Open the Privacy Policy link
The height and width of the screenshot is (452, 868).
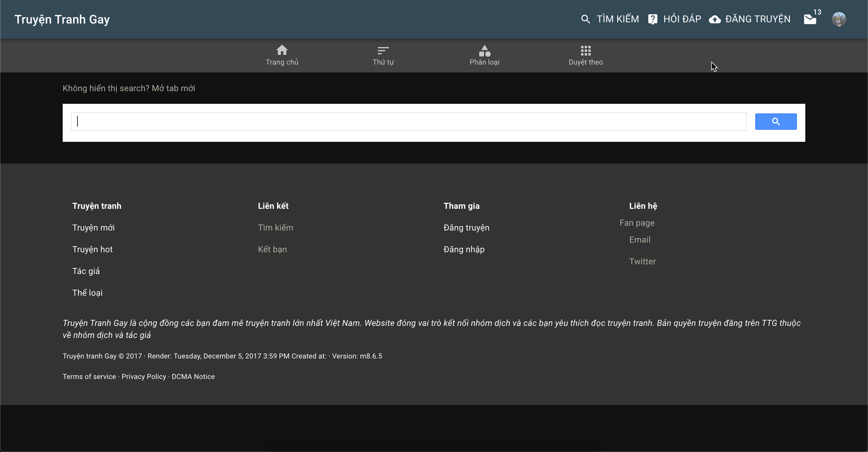coord(143,377)
